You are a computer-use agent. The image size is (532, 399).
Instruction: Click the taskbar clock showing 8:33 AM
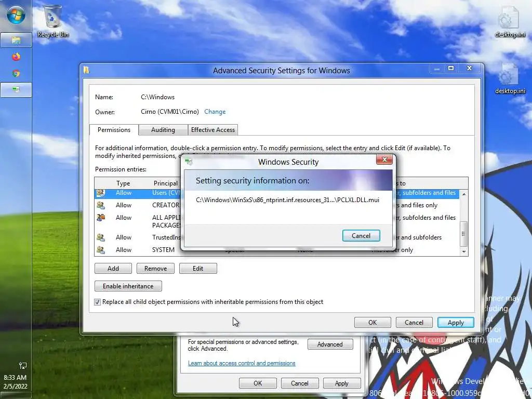point(15,377)
